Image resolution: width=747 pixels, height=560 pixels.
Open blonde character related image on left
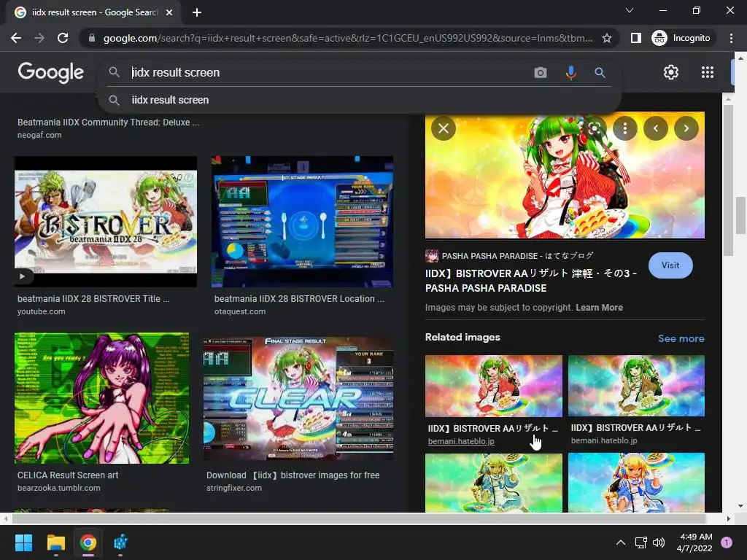494,483
